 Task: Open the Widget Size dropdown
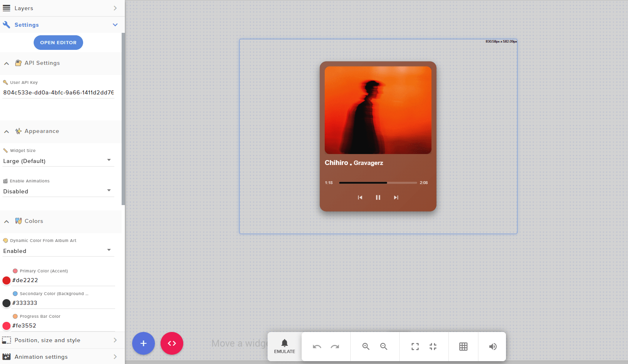58,161
